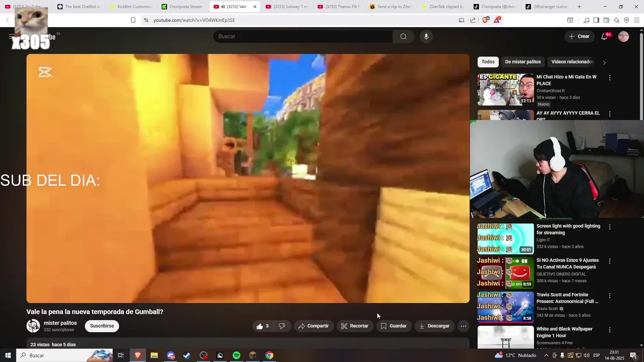This screenshot has width=644, height=362.
Task: Open more actions menu beside Descargar
Action: pos(463,326)
